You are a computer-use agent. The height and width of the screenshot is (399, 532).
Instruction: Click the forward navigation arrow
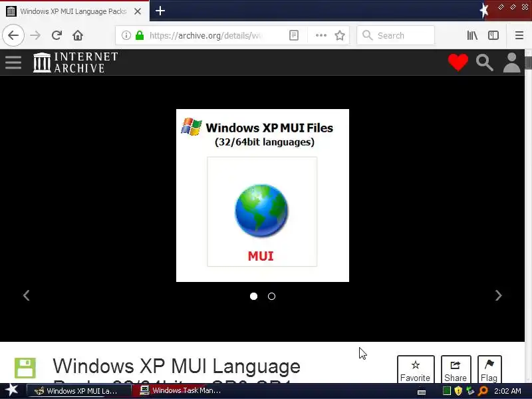[35, 35]
